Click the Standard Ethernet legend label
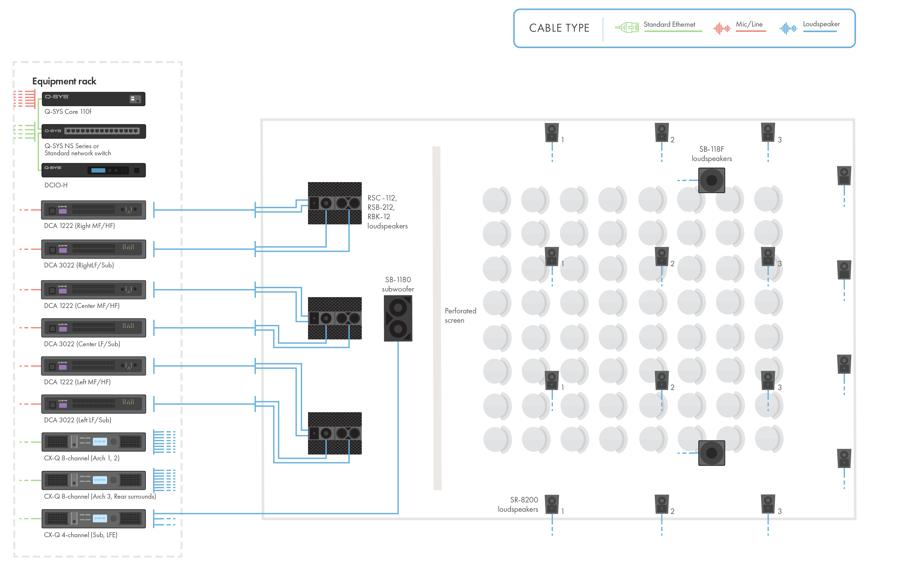 [669, 25]
